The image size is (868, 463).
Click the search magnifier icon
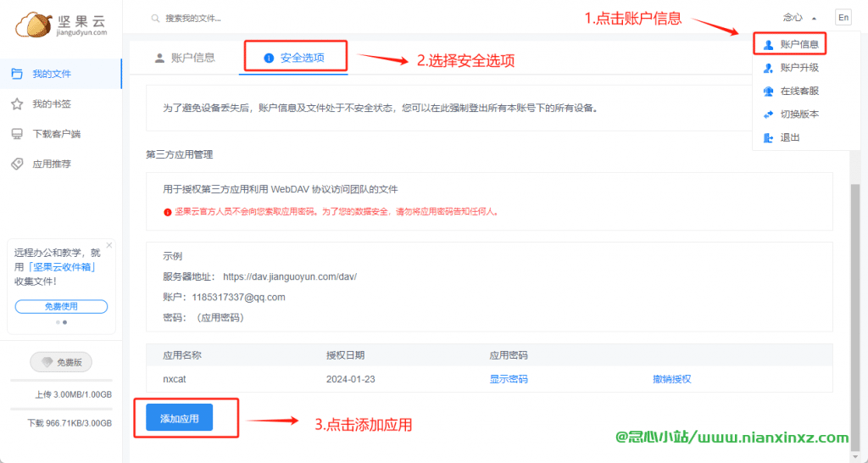[156, 19]
